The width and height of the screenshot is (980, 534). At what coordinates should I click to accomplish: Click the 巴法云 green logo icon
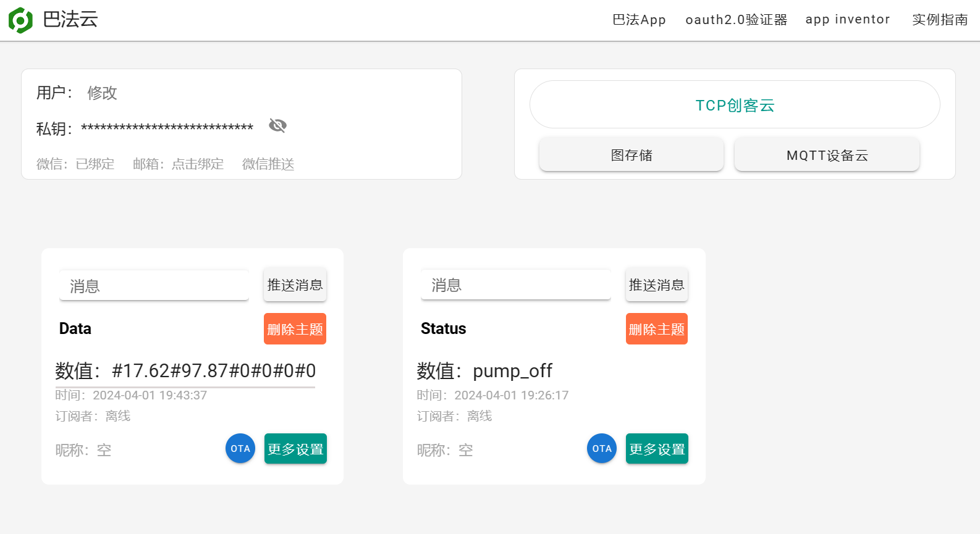tap(20, 20)
